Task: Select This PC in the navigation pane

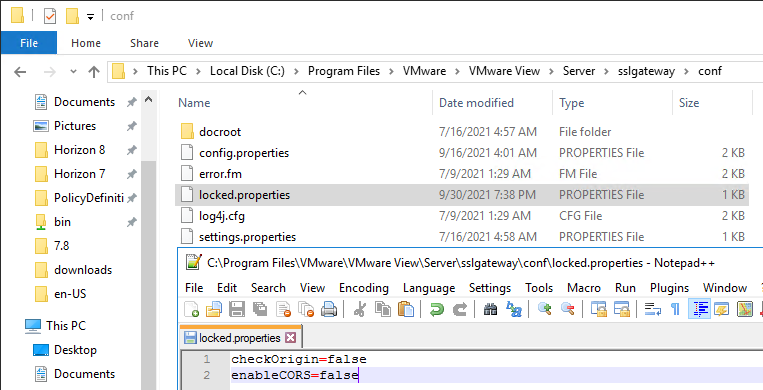Action: 66,325
